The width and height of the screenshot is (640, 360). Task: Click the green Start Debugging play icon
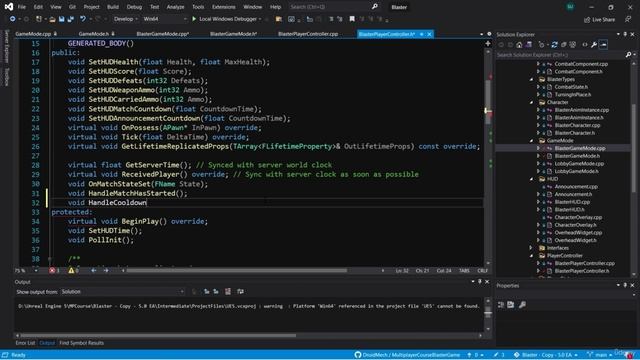click(x=194, y=19)
